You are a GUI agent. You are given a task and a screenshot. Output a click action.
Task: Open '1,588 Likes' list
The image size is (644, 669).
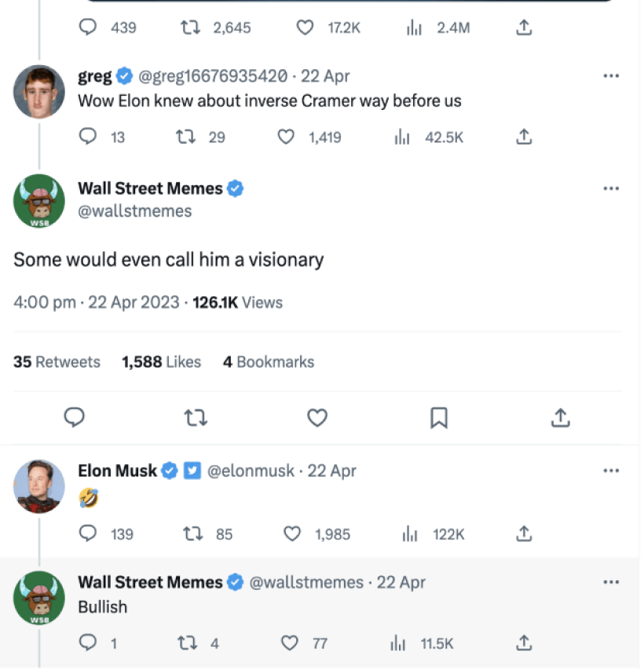click(161, 362)
